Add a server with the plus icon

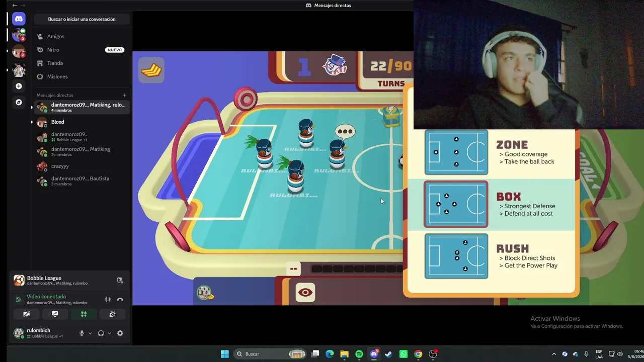(19, 86)
